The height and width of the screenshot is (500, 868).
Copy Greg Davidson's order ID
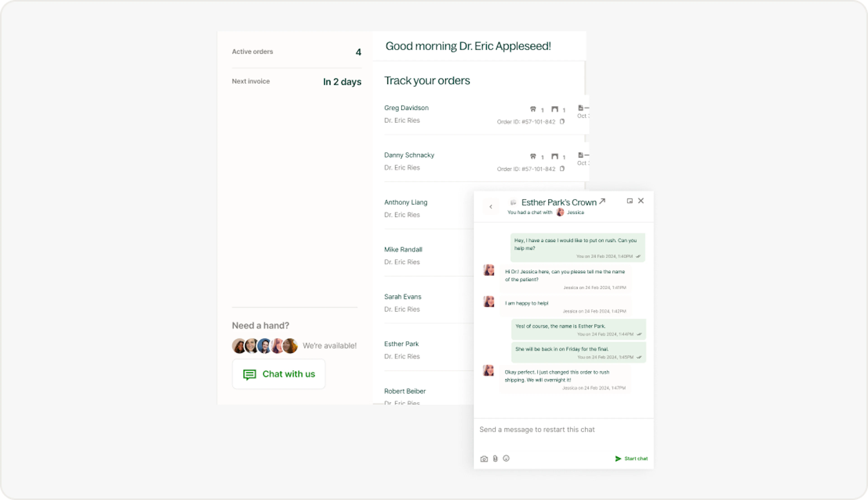coord(562,121)
